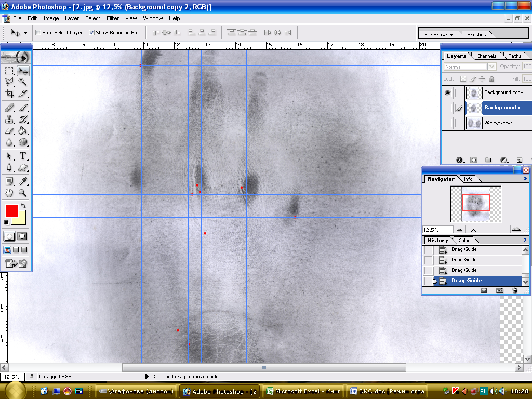Image resolution: width=532 pixels, height=399 pixels.
Task: Click the swap foreground/background colors arrow
Action: (x=23, y=206)
